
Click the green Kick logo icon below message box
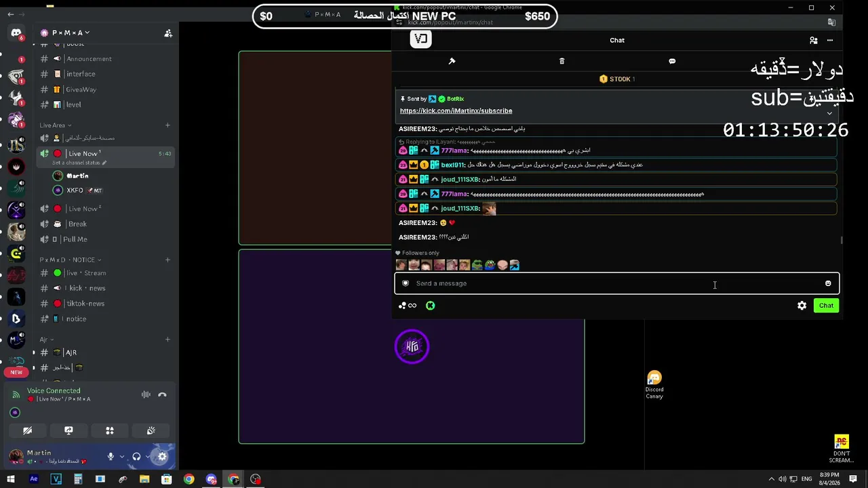point(430,306)
